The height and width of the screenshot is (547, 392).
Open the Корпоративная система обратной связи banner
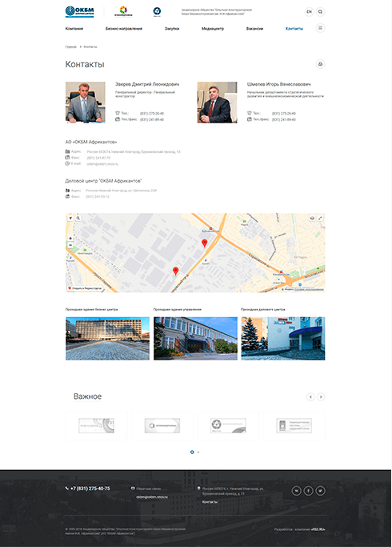294,425
